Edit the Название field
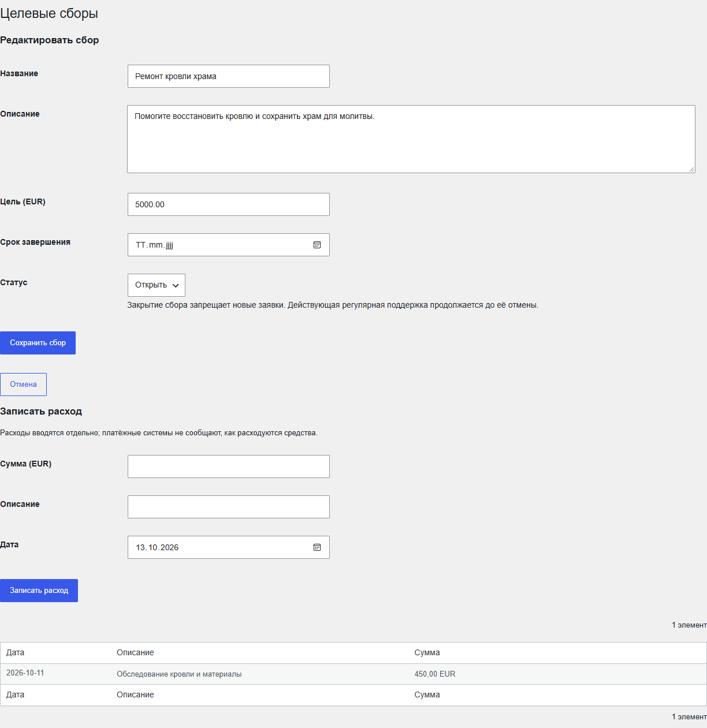Screen dimensions: 707x728 tap(229, 76)
